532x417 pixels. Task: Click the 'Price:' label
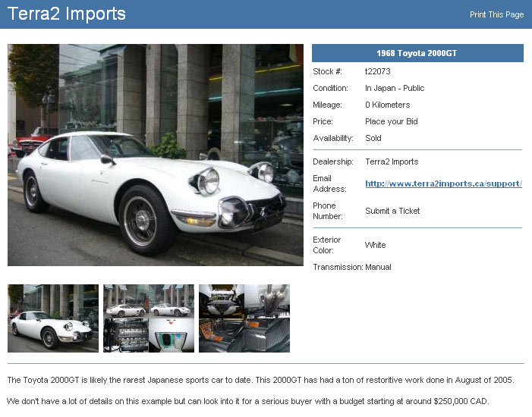pos(323,121)
